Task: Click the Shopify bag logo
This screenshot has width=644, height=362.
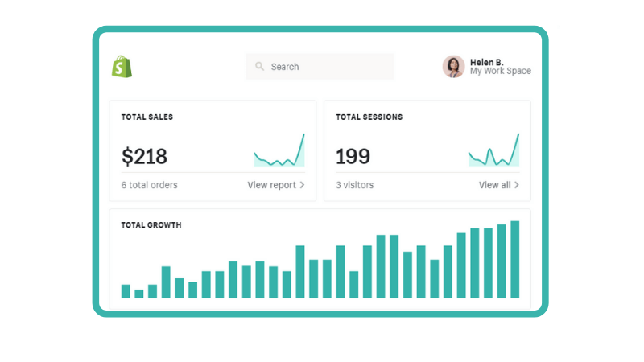Action: pyautogui.click(x=122, y=67)
